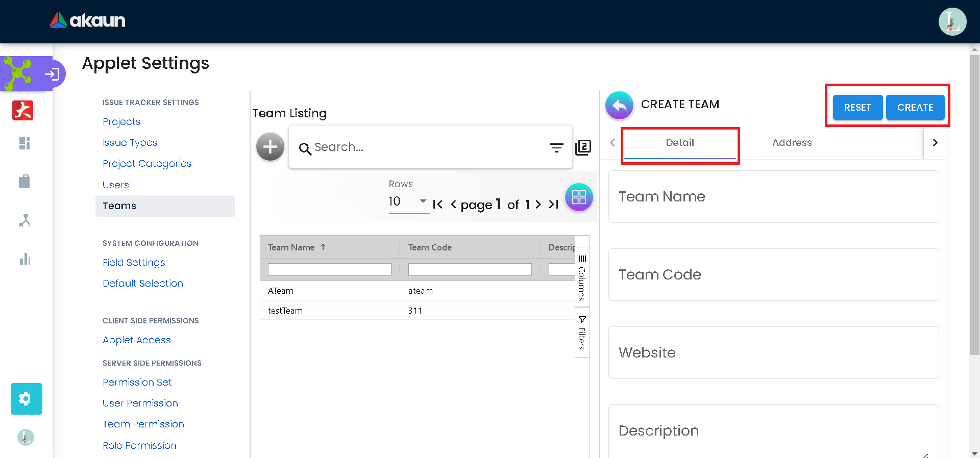The width and height of the screenshot is (980, 458).
Task: Focus the Team Name input field
Action: 773,197
